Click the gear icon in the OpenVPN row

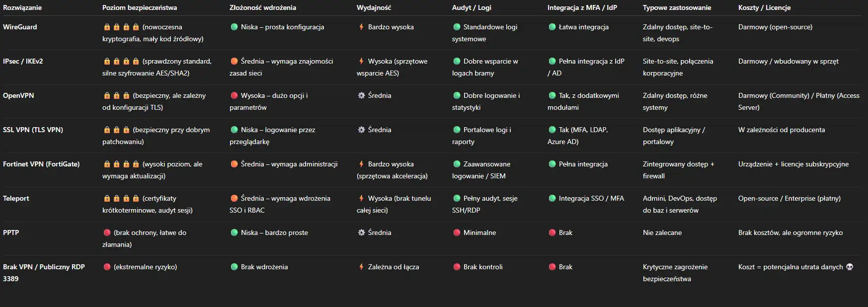(361, 95)
